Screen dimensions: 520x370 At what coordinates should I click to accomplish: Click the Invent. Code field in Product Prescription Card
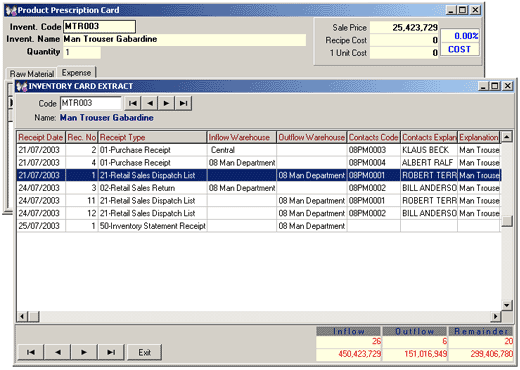[x=99, y=26]
